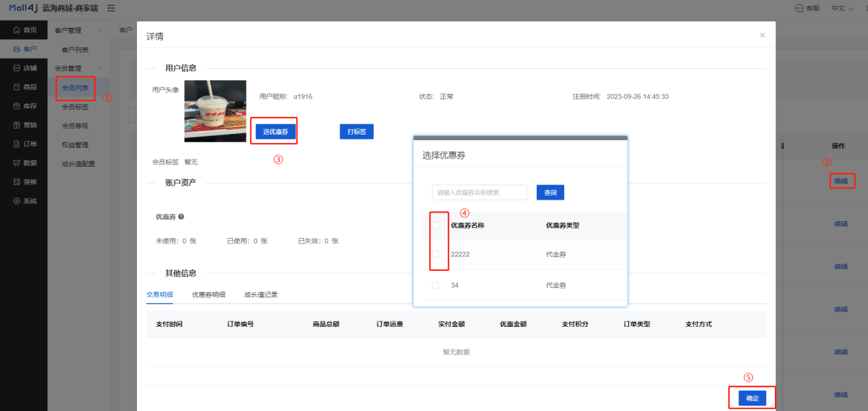
Task: Check the coupon 34 checkbox
Action: pyautogui.click(x=435, y=285)
